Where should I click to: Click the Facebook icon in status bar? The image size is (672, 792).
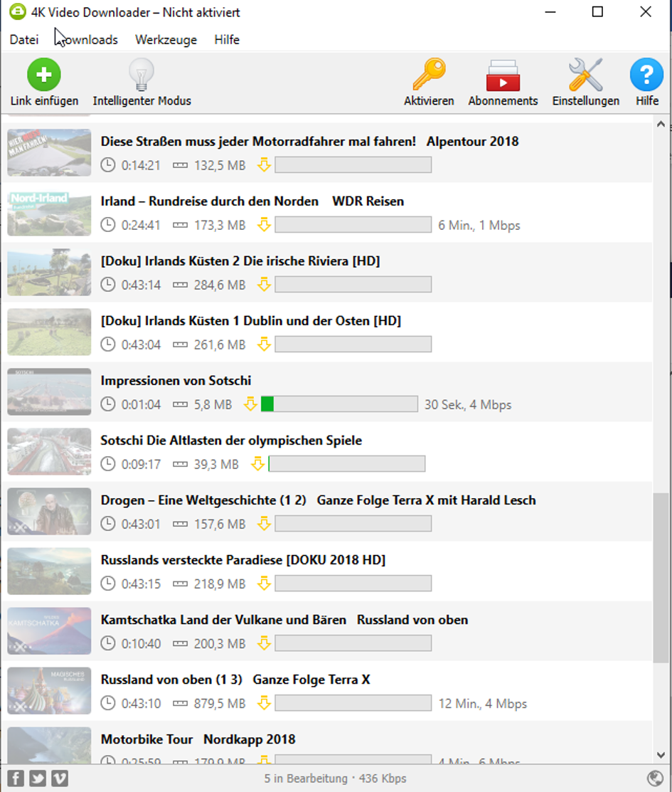point(16,778)
